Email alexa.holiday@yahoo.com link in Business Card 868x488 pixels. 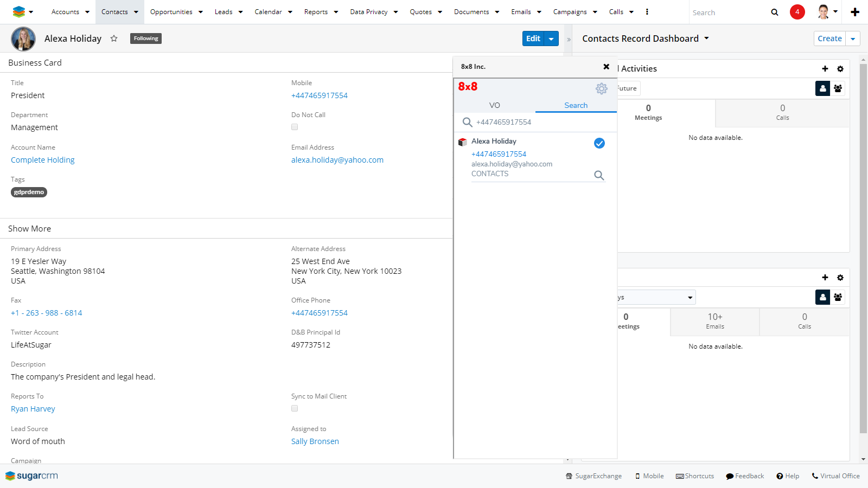point(337,160)
